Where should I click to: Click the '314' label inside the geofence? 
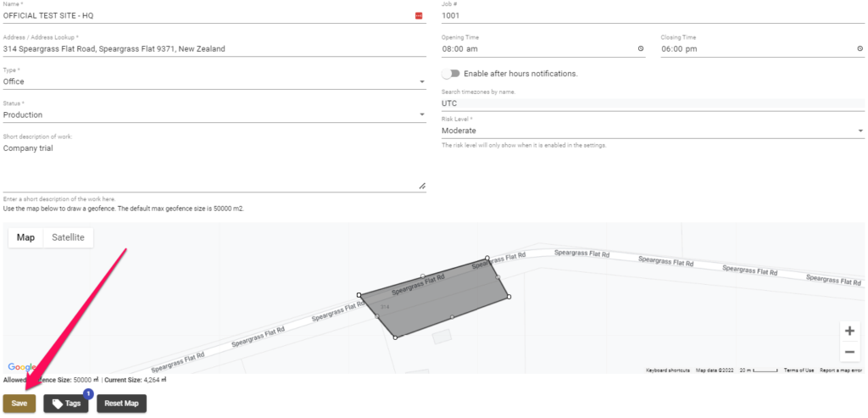(386, 306)
